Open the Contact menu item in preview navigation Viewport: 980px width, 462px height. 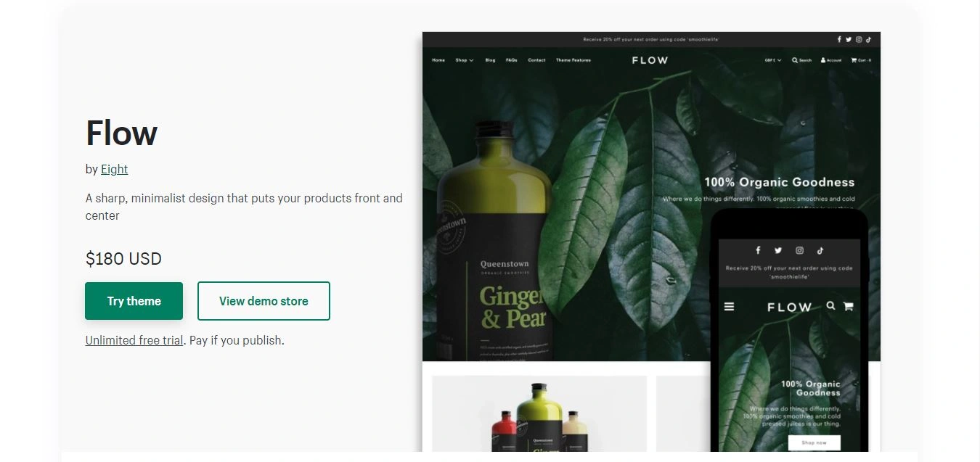point(536,60)
